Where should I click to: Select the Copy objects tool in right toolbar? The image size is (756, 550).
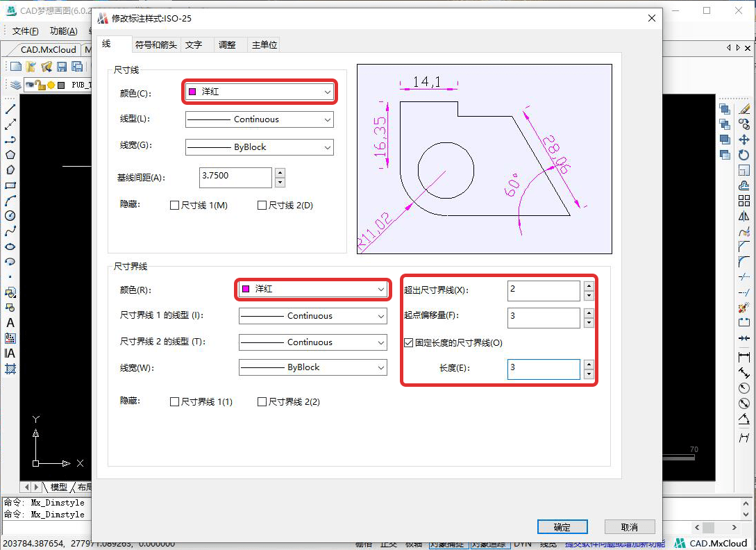click(744, 124)
